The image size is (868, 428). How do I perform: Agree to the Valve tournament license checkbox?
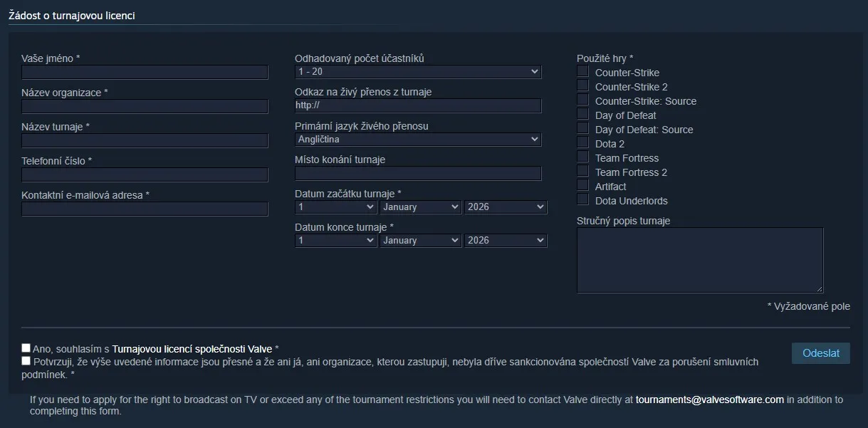click(x=26, y=348)
